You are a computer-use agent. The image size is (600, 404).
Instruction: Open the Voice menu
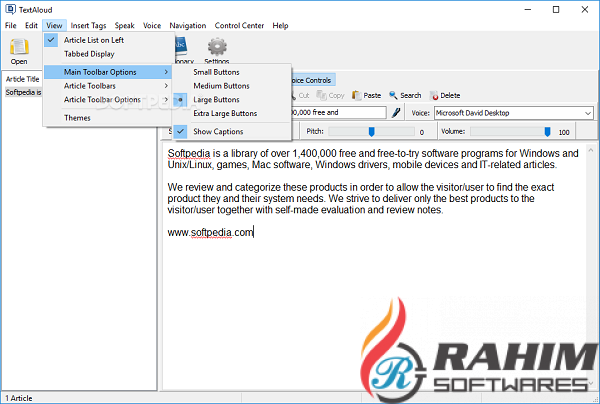152,26
